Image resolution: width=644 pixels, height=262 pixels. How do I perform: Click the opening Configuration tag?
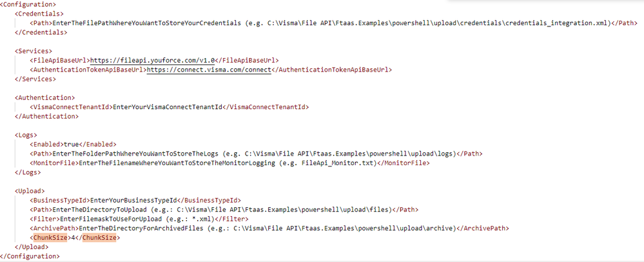pyautogui.click(x=28, y=5)
